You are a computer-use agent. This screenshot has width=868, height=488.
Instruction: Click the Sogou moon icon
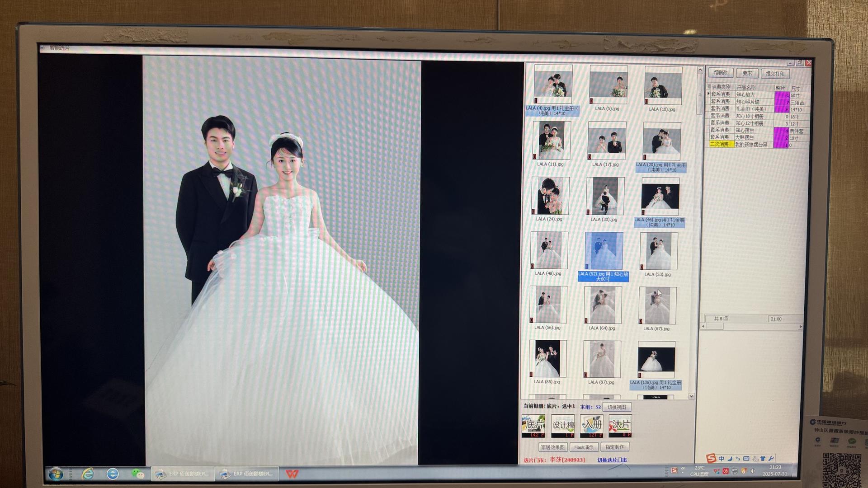[730, 458]
